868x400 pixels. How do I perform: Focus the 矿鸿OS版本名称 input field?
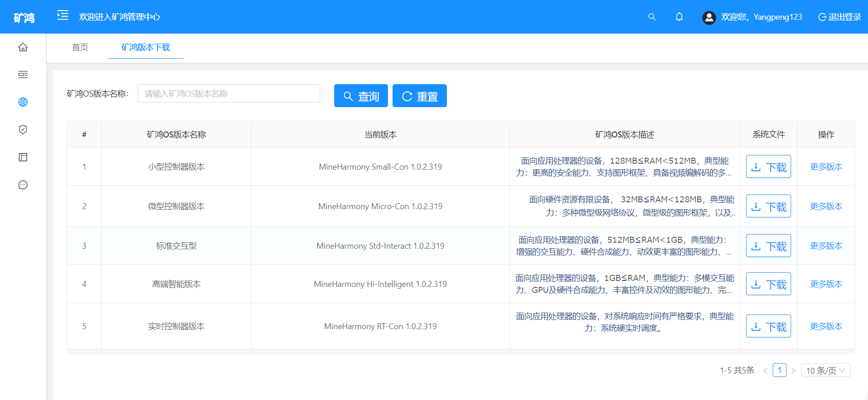[229, 94]
